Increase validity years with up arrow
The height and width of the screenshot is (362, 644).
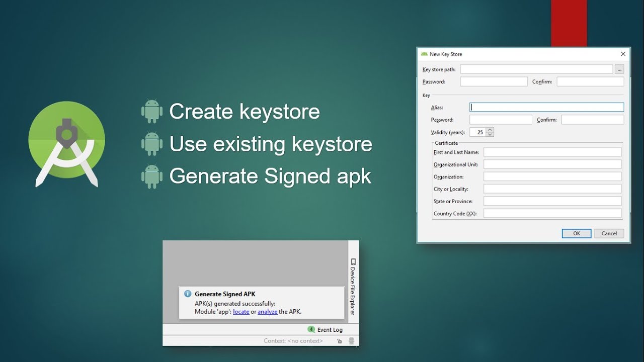pos(490,130)
